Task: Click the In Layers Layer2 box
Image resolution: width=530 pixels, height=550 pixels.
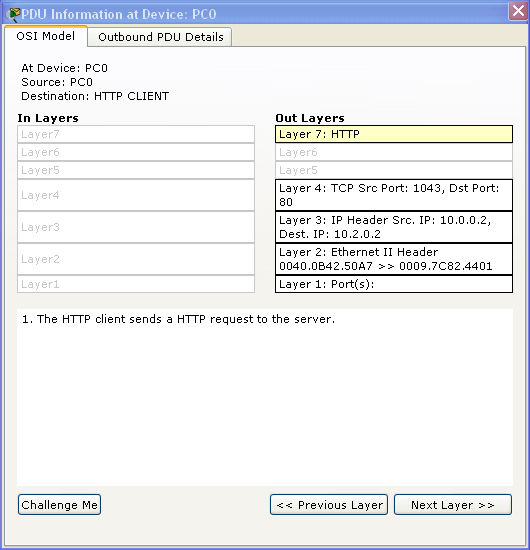Action: click(136, 259)
